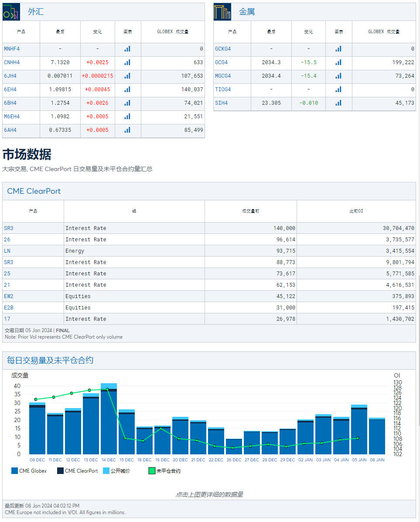Toggle CME Globex legend swatch
Viewport: 420px width, 522px height.
pyautogui.click(x=15, y=471)
